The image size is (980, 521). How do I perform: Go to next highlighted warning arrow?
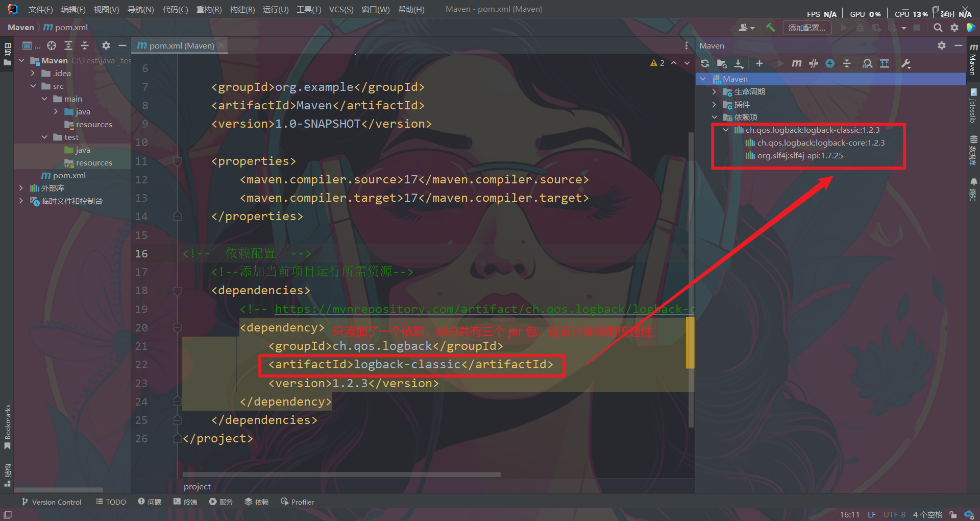[687, 63]
